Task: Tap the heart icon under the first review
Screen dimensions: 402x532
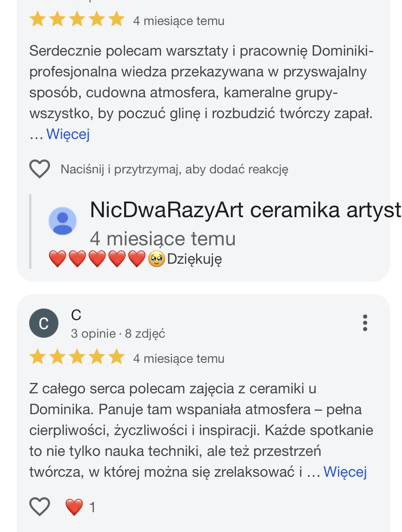Action: click(40, 169)
